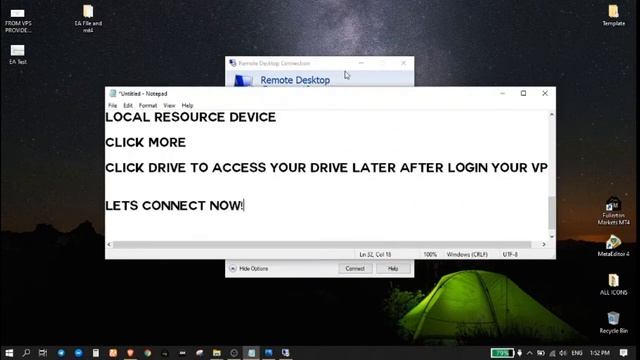Viewport: 640px width, 360px height.
Task: Open the clock showing 1:52 PM
Action: pos(599,353)
